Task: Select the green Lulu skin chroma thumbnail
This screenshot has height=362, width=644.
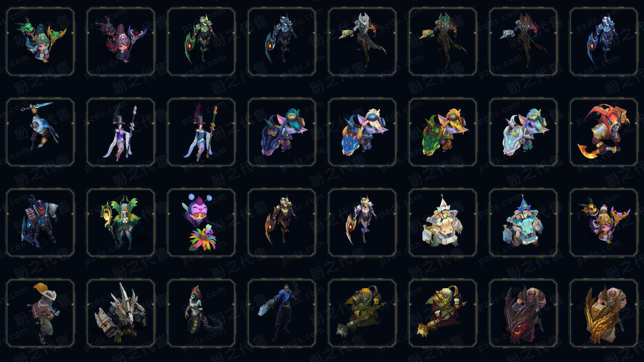Action: [x=40, y=42]
